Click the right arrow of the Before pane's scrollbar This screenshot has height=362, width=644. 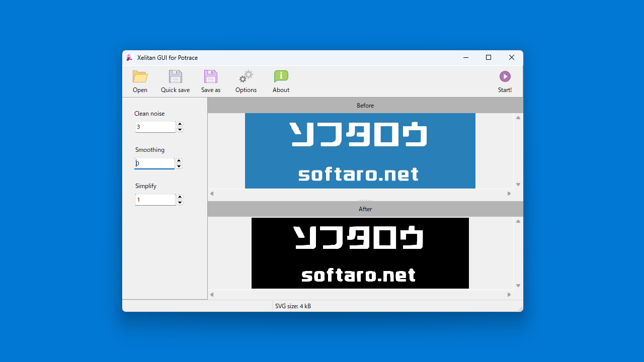[x=509, y=194]
